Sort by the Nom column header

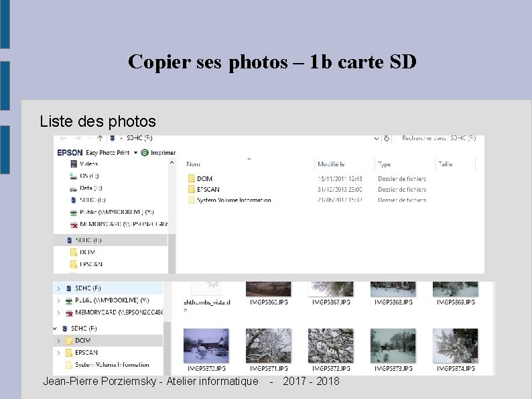pyautogui.click(x=194, y=164)
